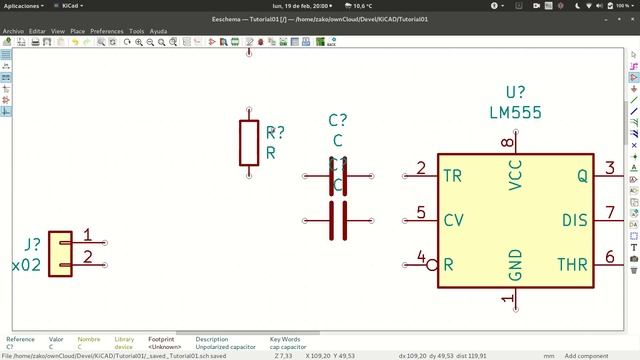640x360 pixels.
Task: Click the J? connector symbol
Action: [60, 254]
